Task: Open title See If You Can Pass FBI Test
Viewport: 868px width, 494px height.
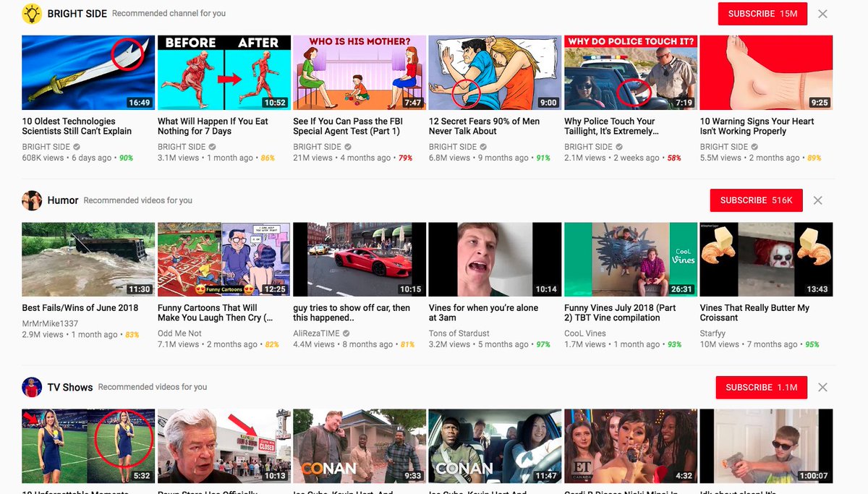Action: (348, 127)
